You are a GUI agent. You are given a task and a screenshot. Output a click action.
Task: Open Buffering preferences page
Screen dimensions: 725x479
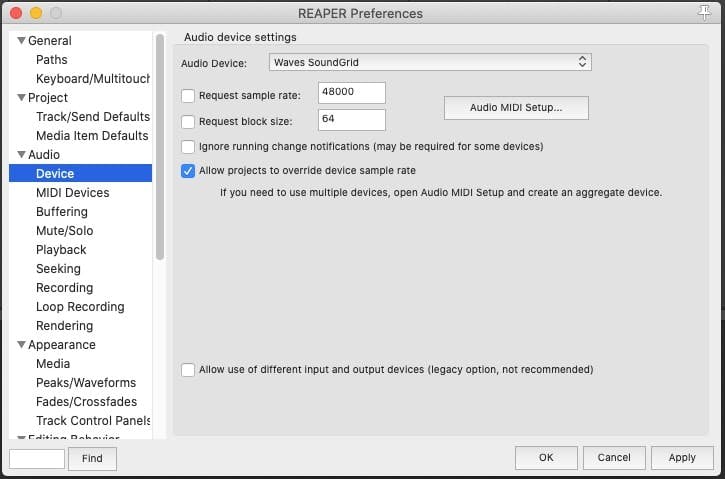click(61, 212)
